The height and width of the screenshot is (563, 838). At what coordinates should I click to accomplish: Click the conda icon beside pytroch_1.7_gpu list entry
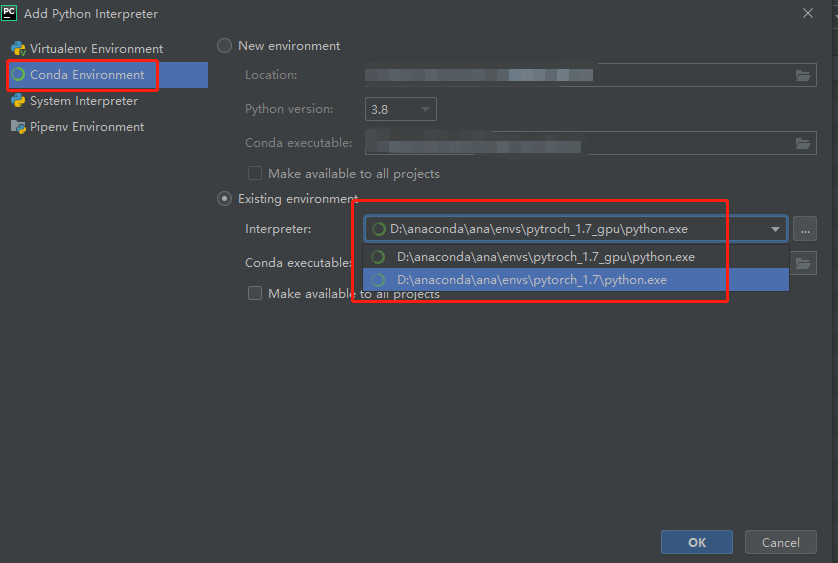(378, 257)
